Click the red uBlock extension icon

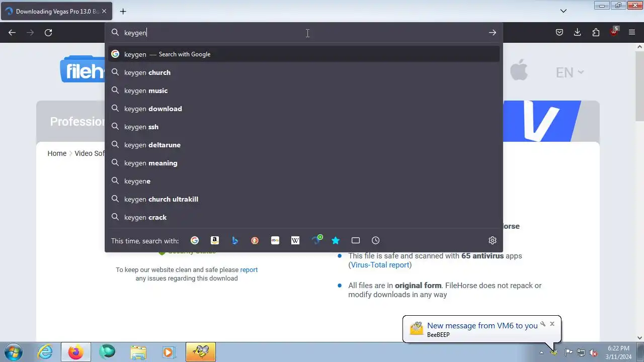tap(614, 31)
